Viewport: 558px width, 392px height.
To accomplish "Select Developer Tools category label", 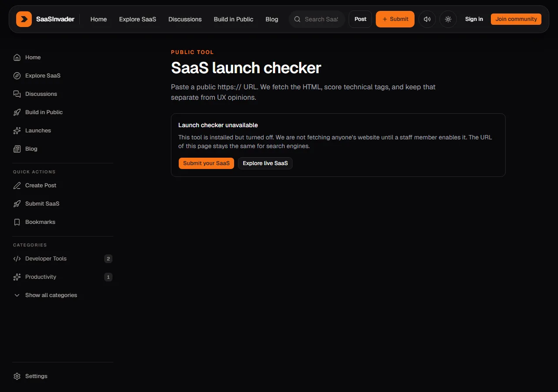I will 46,259.
